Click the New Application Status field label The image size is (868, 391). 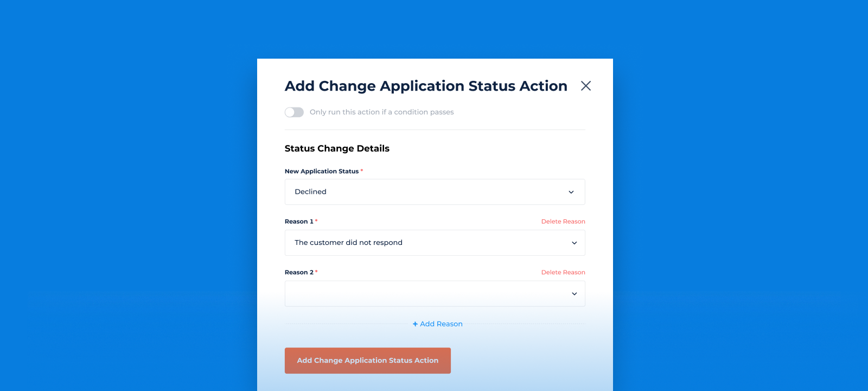(322, 171)
